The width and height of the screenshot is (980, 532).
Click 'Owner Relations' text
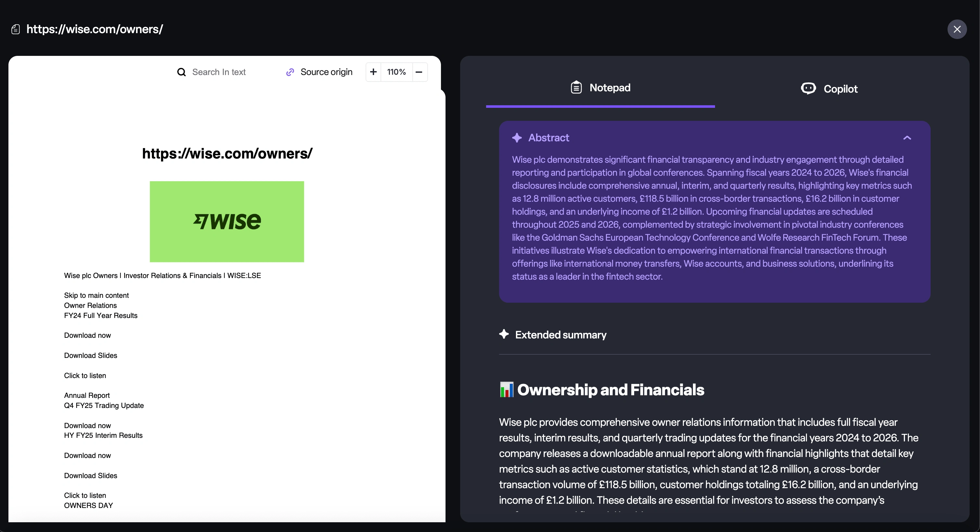[x=90, y=305]
